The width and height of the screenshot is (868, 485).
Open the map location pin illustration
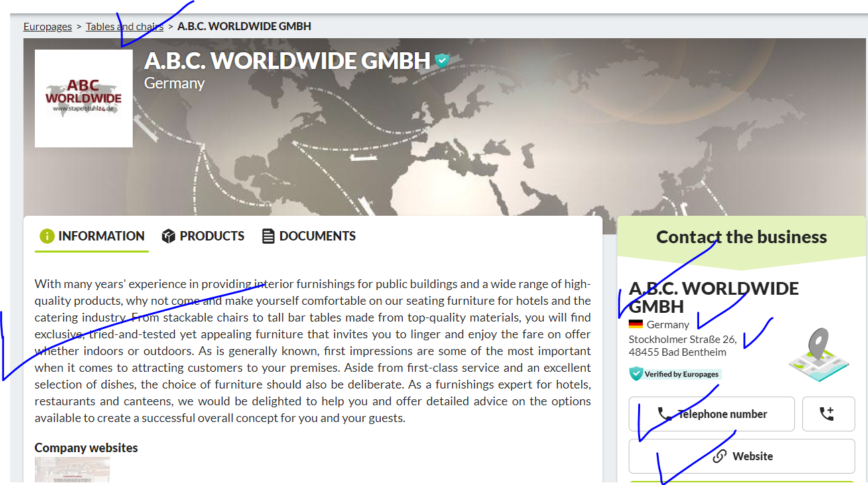tap(819, 354)
